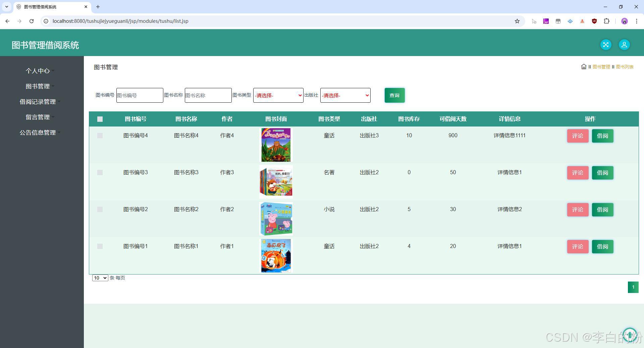Check the checkbox for 图书编号4 row
Viewport: 644px width, 348px height.
(100, 136)
